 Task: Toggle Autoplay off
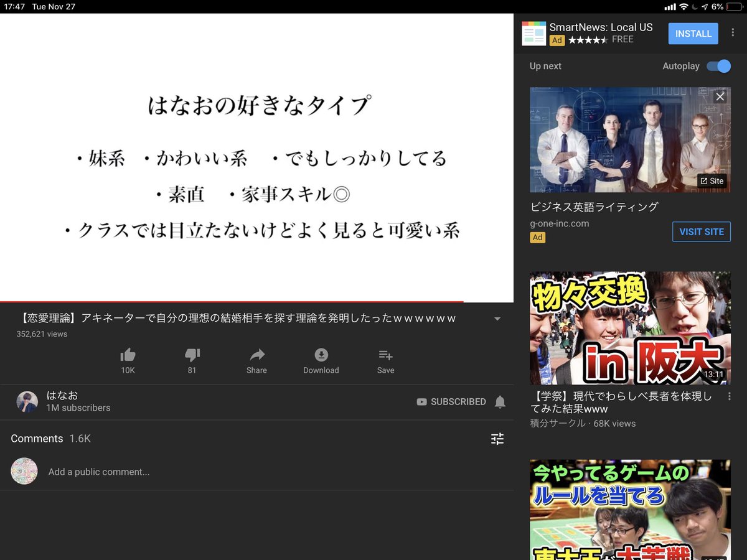[718, 66]
